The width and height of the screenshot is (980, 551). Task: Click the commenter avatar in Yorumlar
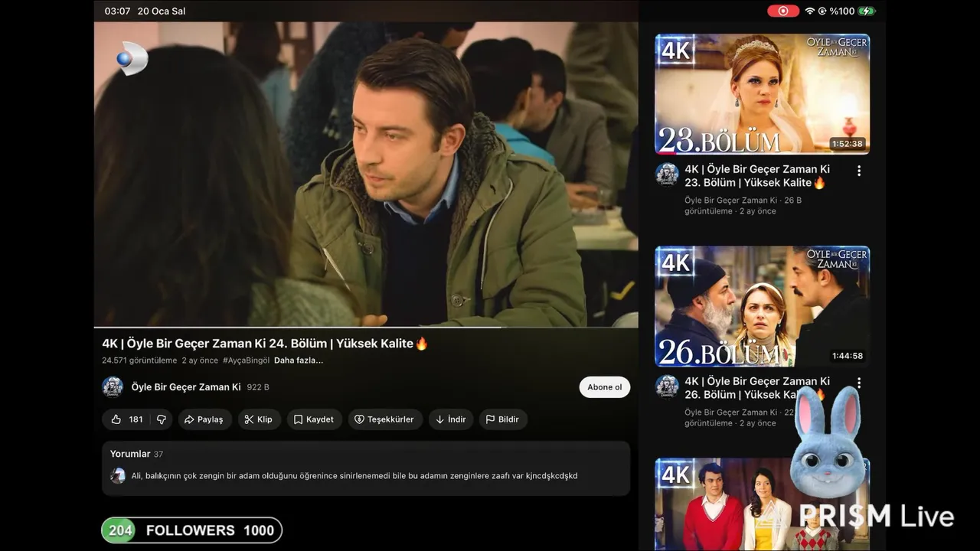click(118, 476)
